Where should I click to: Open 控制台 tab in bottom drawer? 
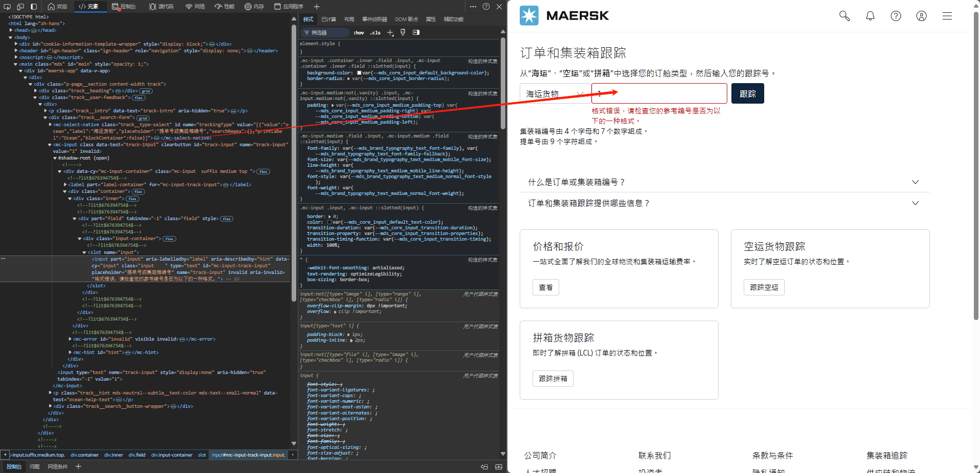point(14,466)
